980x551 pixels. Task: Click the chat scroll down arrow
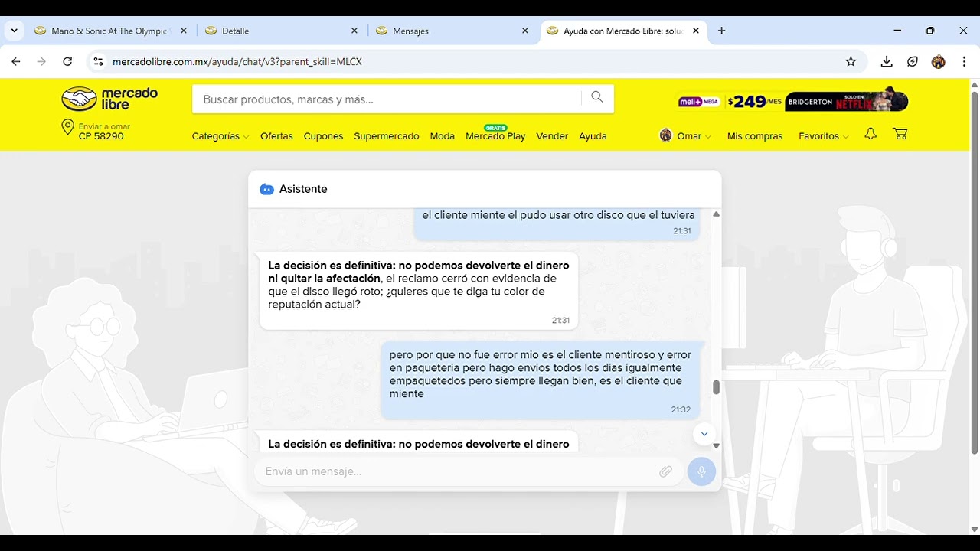pos(716,445)
